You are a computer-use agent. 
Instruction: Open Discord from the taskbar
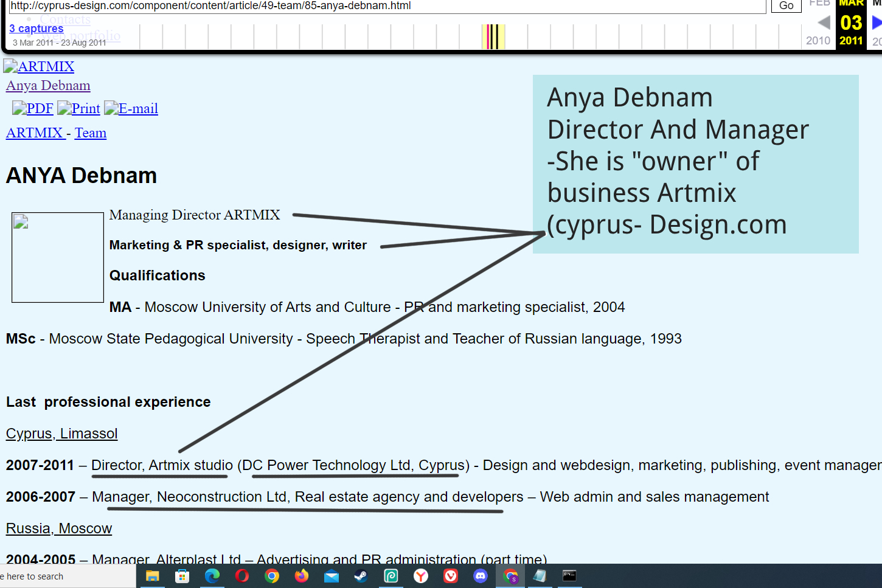pos(481,576)
